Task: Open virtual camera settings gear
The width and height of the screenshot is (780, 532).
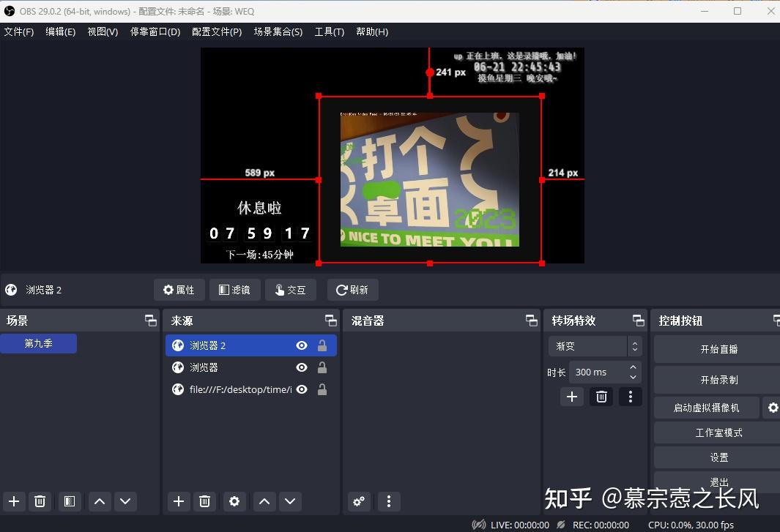Action: (x=773, y=408)
